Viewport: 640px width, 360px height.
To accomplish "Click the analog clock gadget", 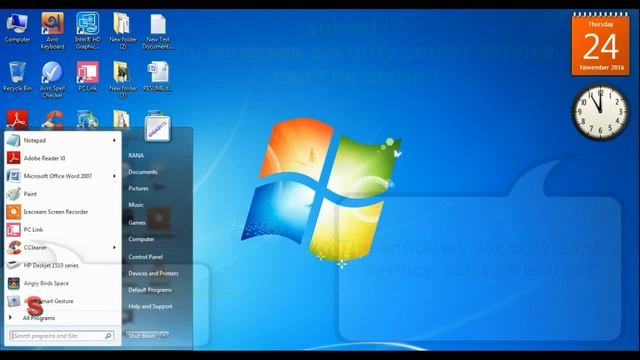I will pos(600,112).
